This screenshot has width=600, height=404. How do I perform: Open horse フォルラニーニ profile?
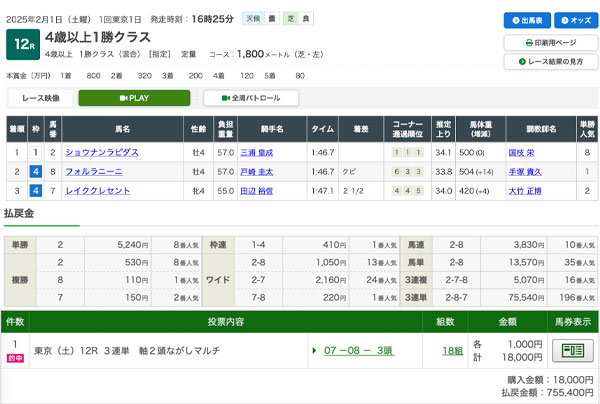(93, 171)
